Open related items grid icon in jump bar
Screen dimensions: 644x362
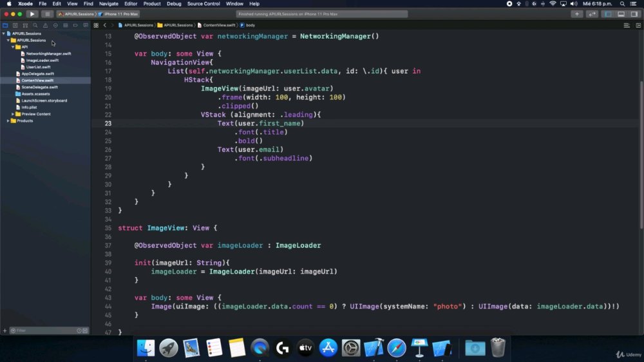point(96,25)
